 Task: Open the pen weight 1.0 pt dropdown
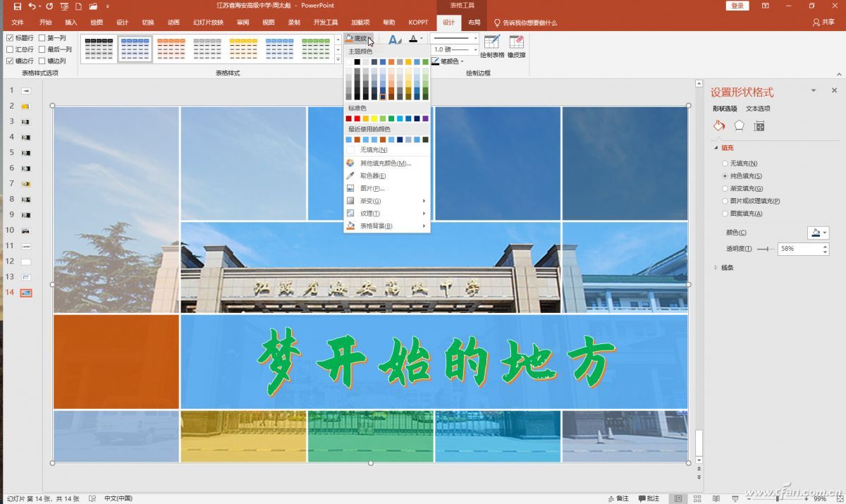pyautogui.click(x=477, y=49)
